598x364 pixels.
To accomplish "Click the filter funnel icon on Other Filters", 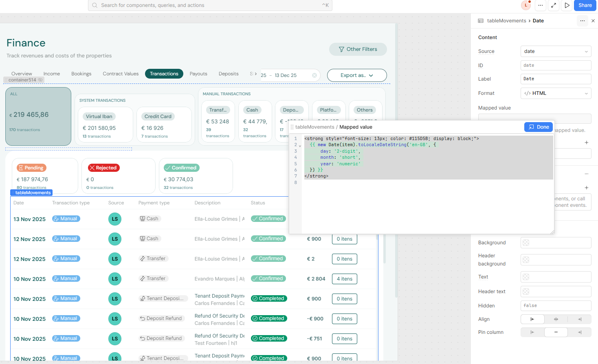I will click(x=341, y=49).
